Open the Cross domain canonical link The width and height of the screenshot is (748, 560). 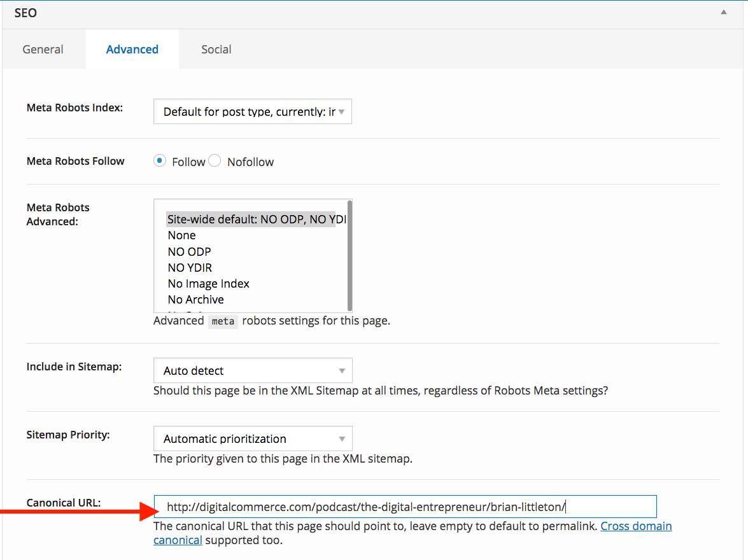click(x=636, y=526)
